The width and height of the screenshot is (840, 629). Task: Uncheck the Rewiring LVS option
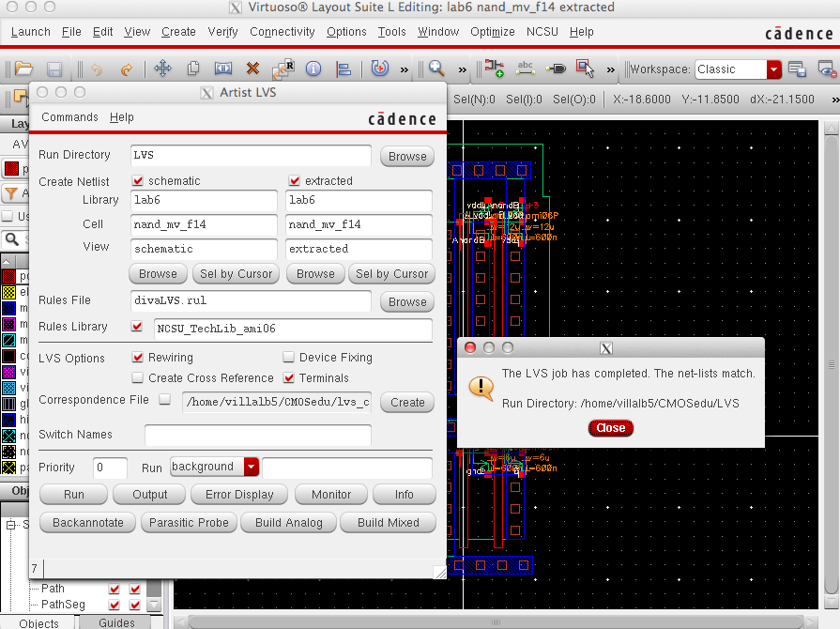137,357
